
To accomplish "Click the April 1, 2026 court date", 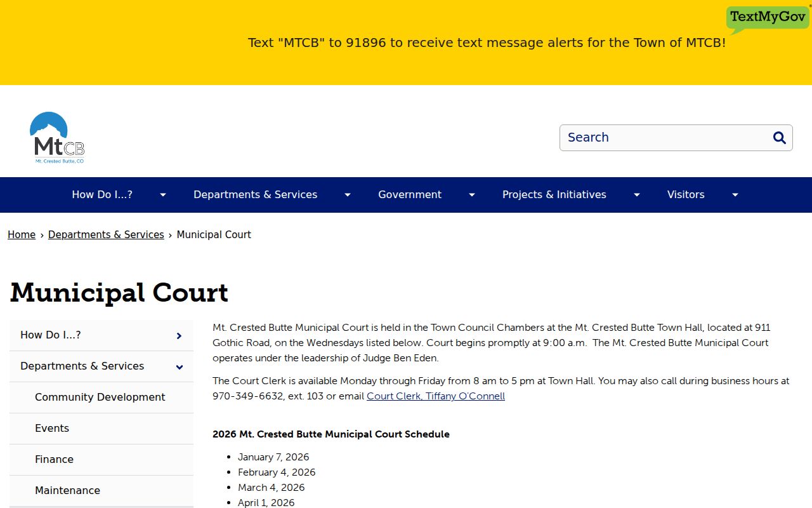I will click(x=266, y=503).
